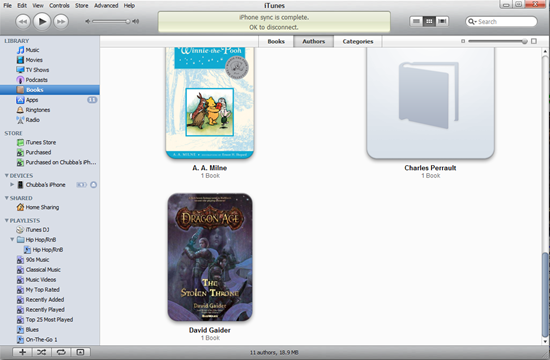This screenshot has width=550, height=360.
Task: Play current selection
Action: [42, 21]
